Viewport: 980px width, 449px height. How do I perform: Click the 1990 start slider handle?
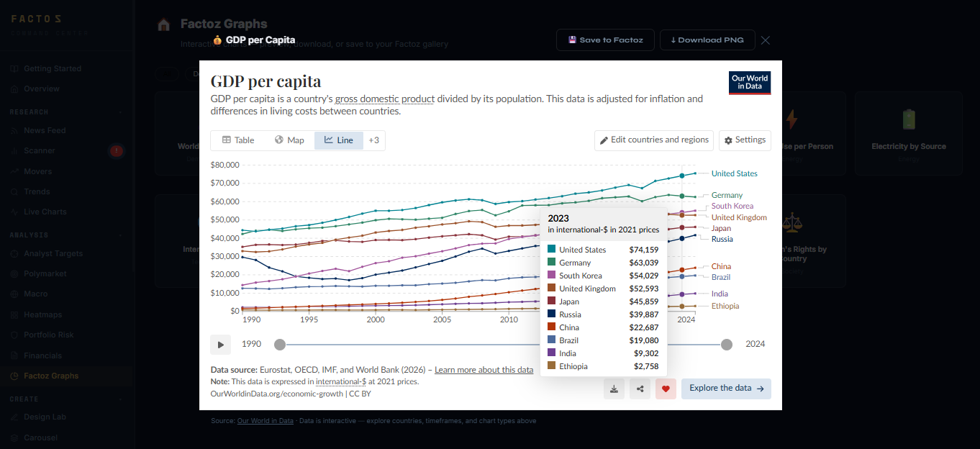tap(280, 345)
